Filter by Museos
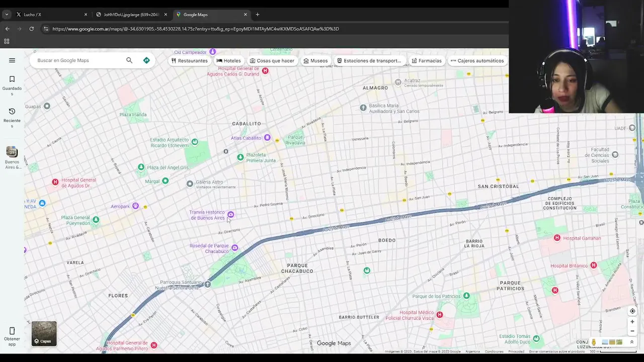This screenshot has width=644, height=362. click(315, 61)
